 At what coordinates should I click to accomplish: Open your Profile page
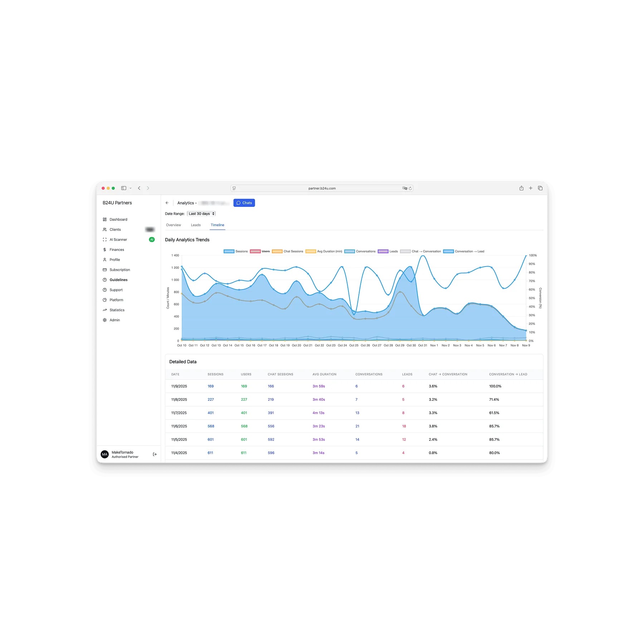point(115,259)
